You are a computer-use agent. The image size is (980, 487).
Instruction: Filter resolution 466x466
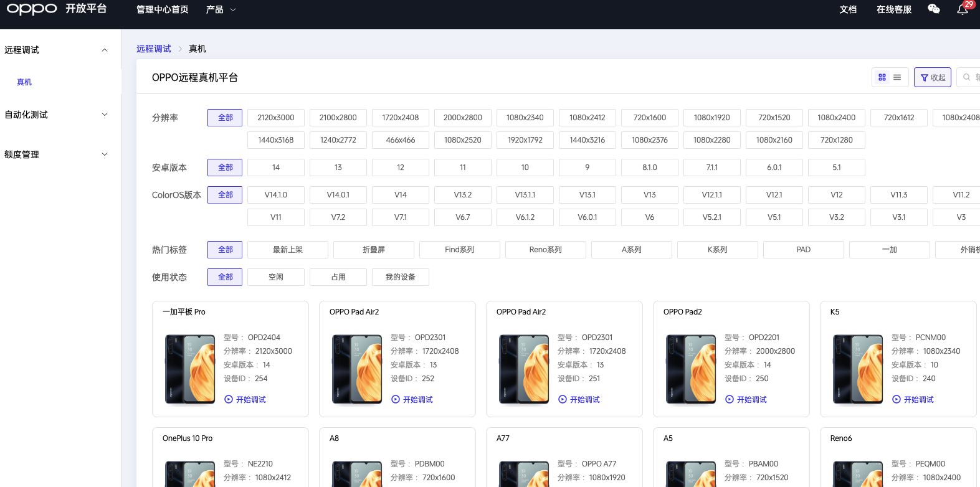coord(401,140)
